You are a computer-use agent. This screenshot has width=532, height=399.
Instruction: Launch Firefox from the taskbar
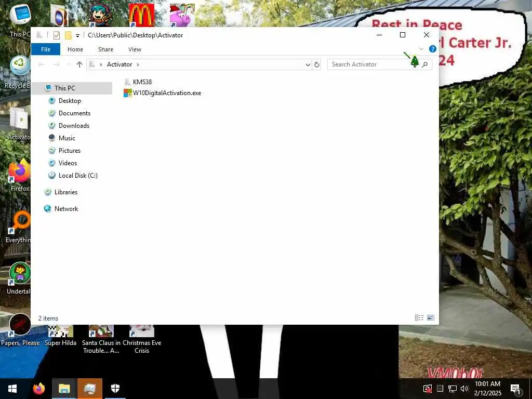(39, 389)
